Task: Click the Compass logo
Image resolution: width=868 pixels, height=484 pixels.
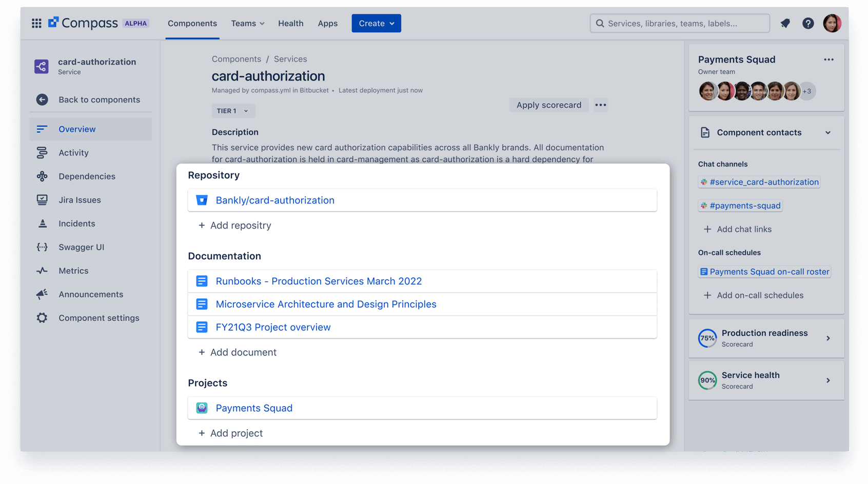Action: [x=83, y=23]
